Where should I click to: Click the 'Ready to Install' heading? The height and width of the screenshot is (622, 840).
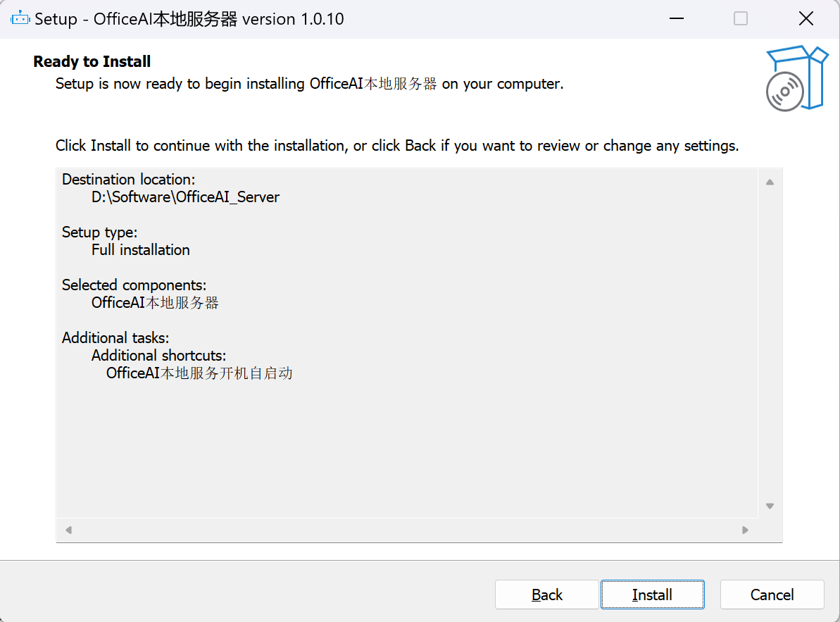tap(92, 61)
